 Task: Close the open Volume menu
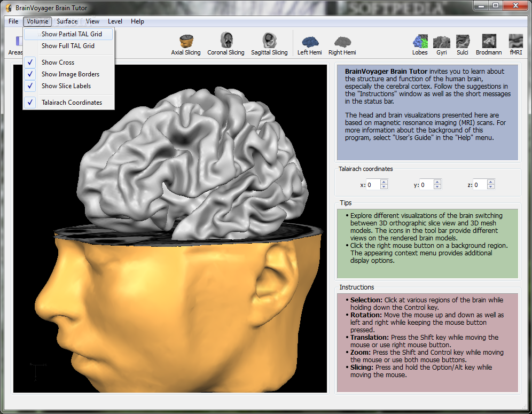tap(37, 21)
